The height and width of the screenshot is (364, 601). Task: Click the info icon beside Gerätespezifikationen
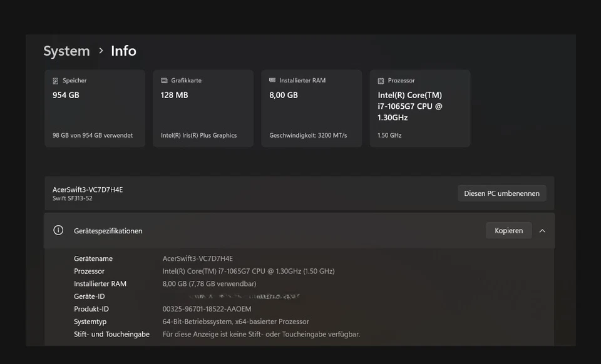(58, 230)
